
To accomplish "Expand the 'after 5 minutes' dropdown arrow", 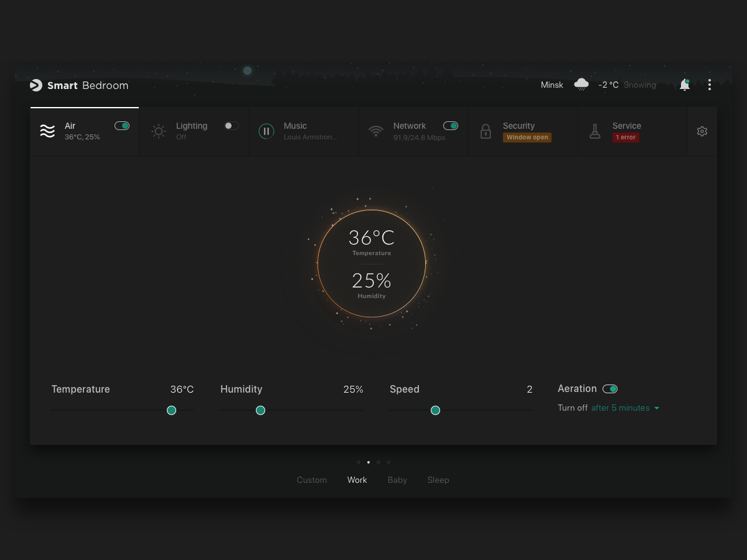I will pos(657,408).
